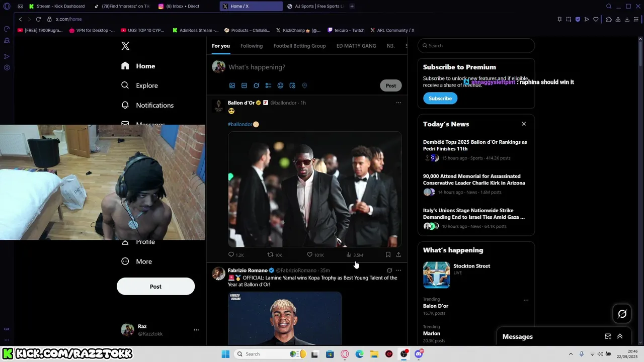Expand the Messages drawer
This screenshot has height=362, width=644.
click(x=620, y=336)
